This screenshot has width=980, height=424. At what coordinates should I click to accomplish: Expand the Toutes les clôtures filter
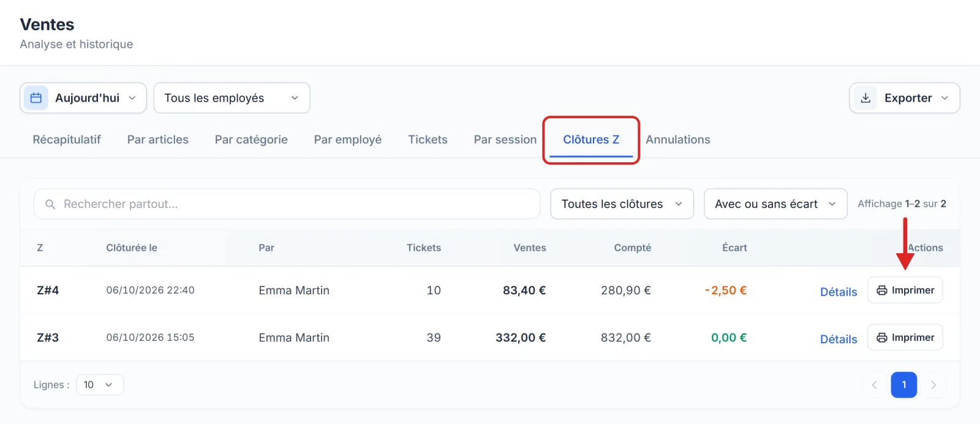[622, 204]
